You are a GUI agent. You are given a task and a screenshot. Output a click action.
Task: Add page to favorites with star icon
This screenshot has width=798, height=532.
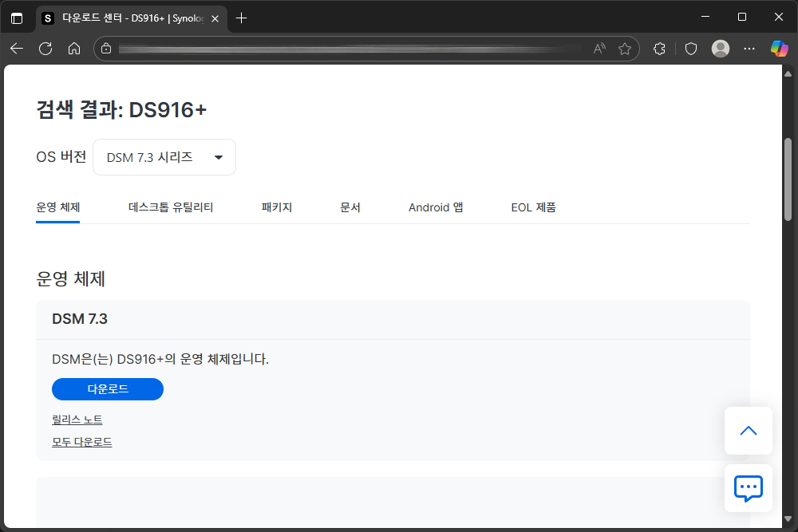click(x=625, y=49)
